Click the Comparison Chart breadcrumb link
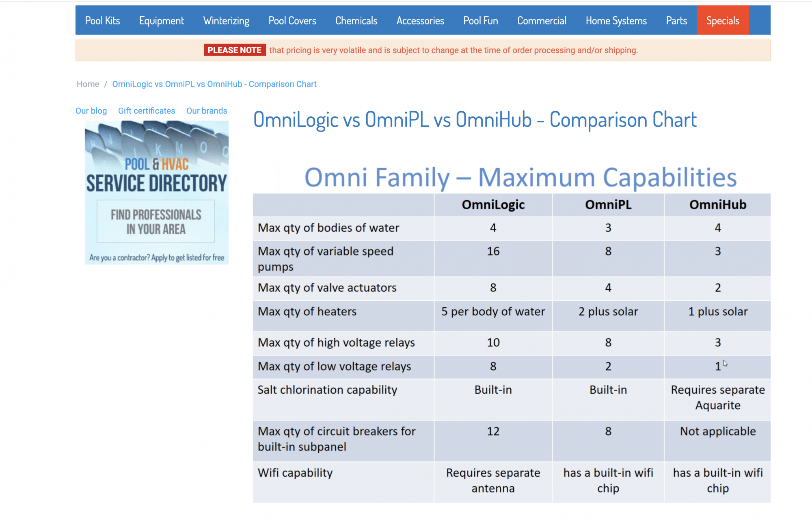The height and width of the screenshot is (527, 812). [214, 84]
